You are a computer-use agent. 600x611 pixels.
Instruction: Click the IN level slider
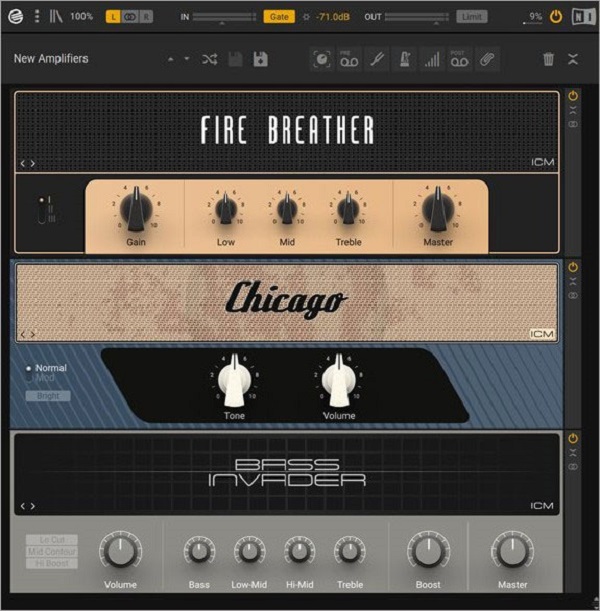[224, 17]
